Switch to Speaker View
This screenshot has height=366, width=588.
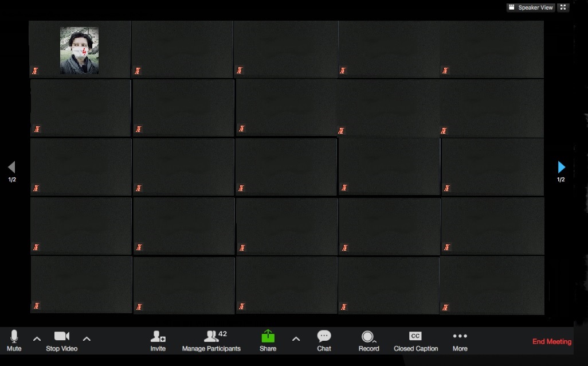531,7
